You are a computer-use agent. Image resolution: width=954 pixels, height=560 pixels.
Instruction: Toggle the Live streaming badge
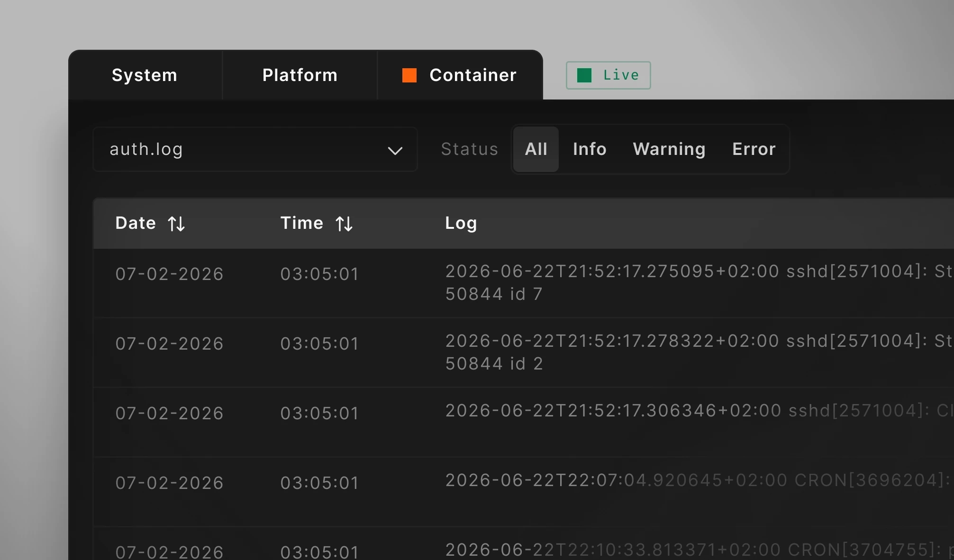pos(608,75)
